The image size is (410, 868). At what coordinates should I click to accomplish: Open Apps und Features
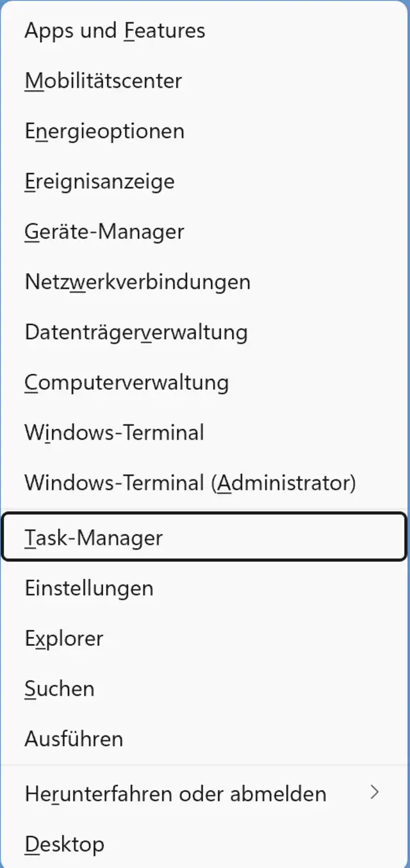point(115,31)
